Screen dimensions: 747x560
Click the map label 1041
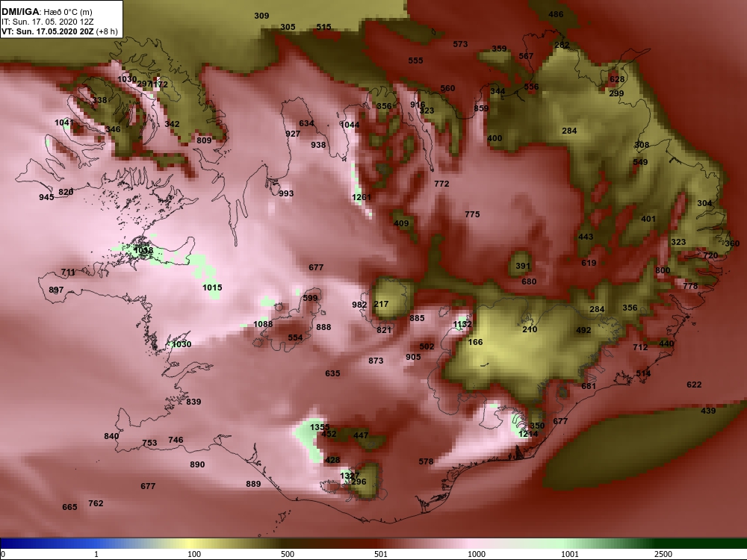coord(63,123)
